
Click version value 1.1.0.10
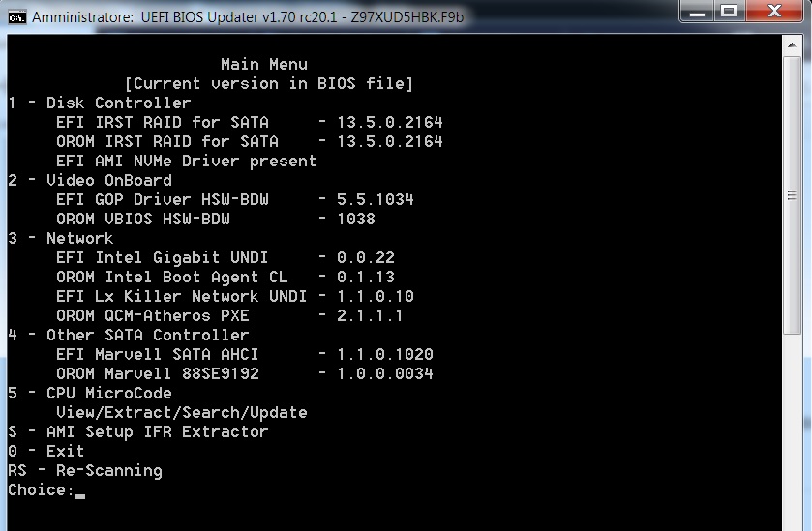point(376,297)
